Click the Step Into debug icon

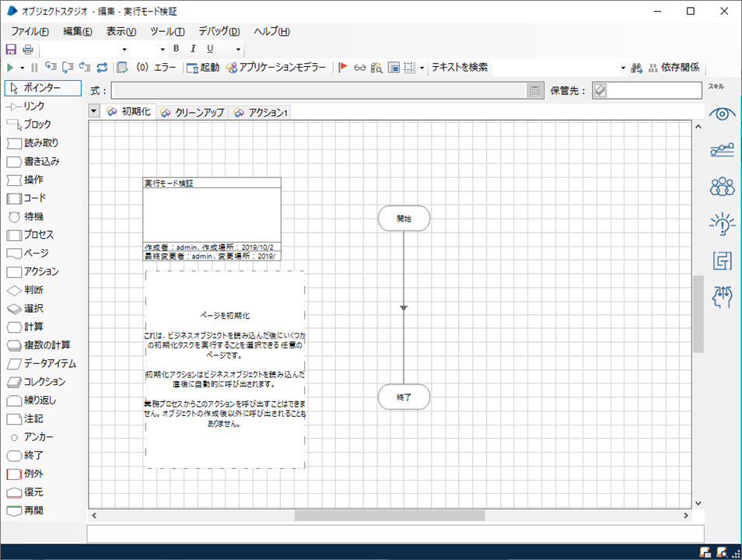(x=51, y=67)
